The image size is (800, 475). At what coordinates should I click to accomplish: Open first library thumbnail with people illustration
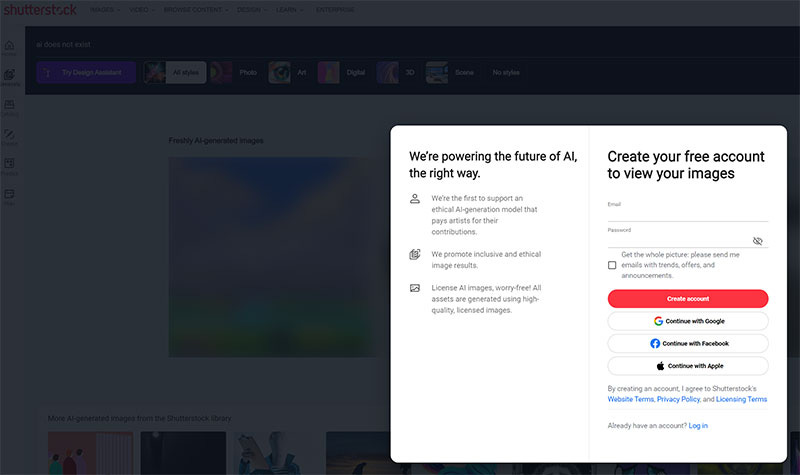tap(90, 453)
